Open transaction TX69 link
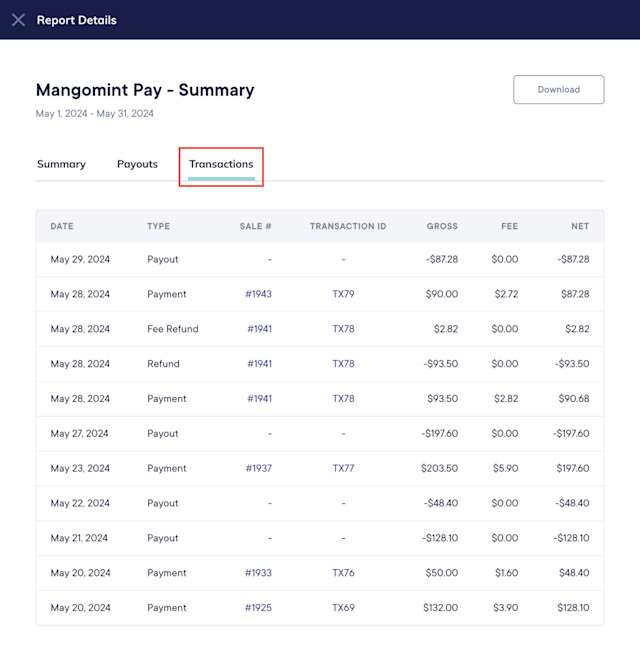This screenshot has height=654, width=640. pyautogui.click(x=343, y=607)
